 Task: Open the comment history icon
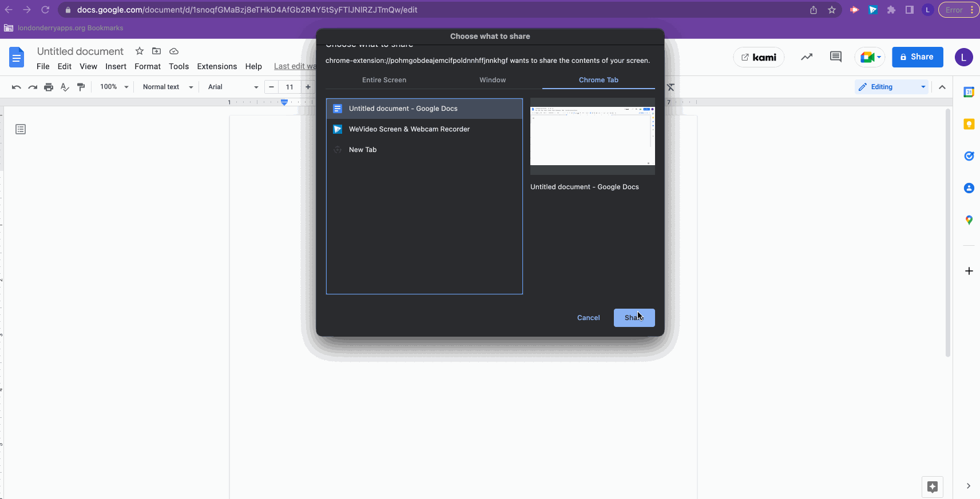[836, 57]
